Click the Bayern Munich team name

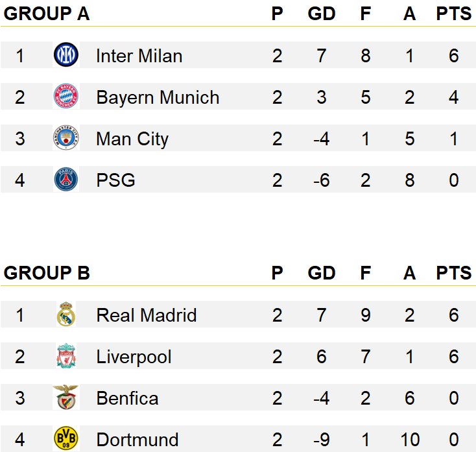(x=158, y=98)
